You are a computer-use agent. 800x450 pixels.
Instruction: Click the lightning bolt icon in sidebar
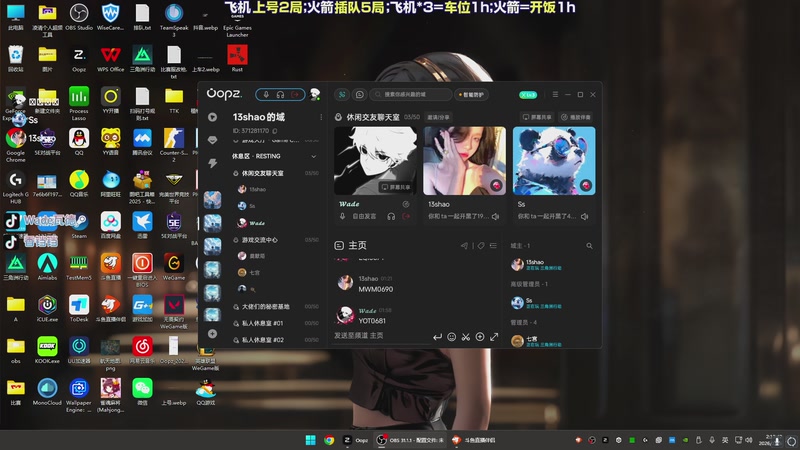(x=212, y=163)
